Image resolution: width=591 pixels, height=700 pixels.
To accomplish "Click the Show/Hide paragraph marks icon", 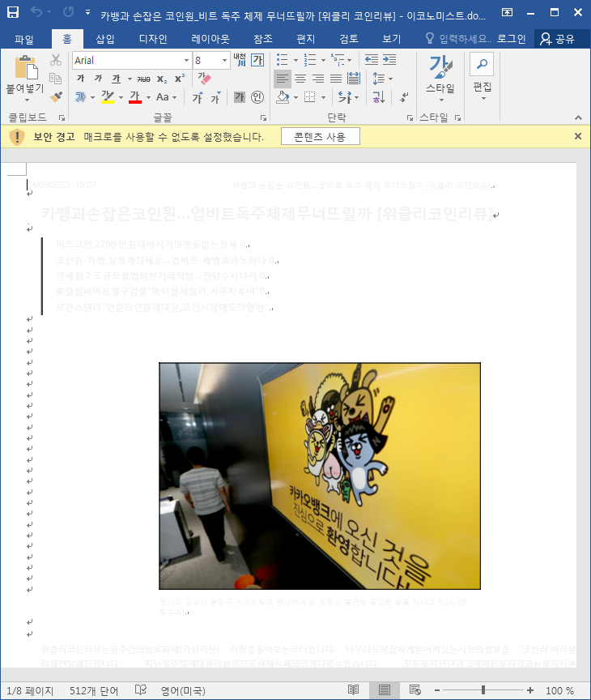I will coord(404,97).
